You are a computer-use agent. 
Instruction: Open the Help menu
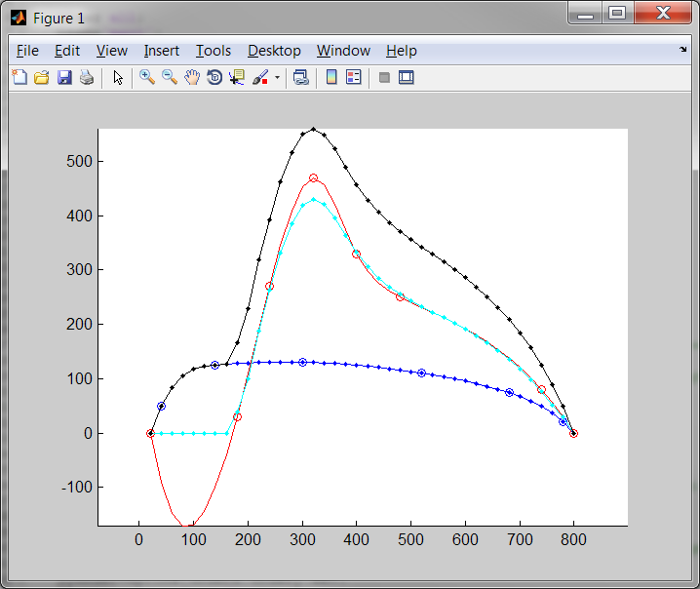click(402, 51)
